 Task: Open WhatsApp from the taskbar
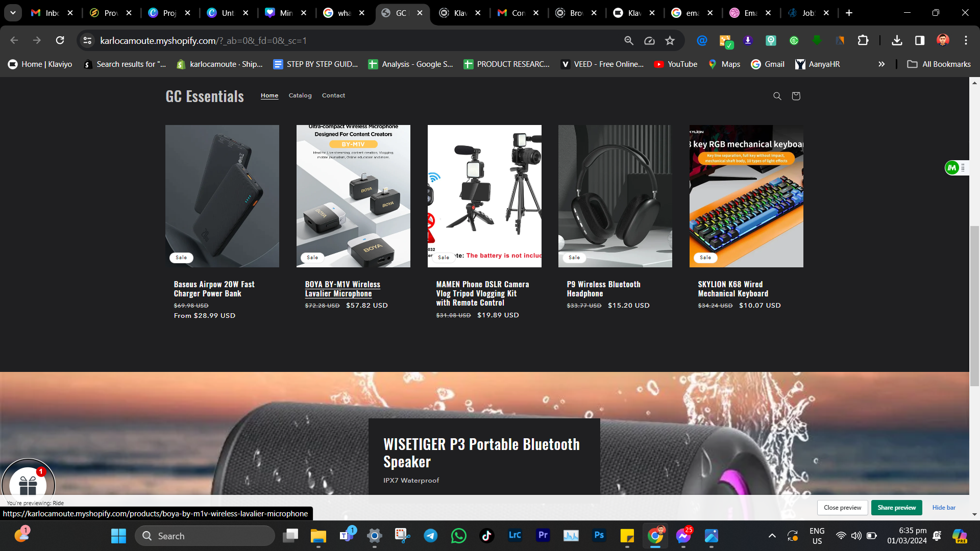click(x=458, y=536)
